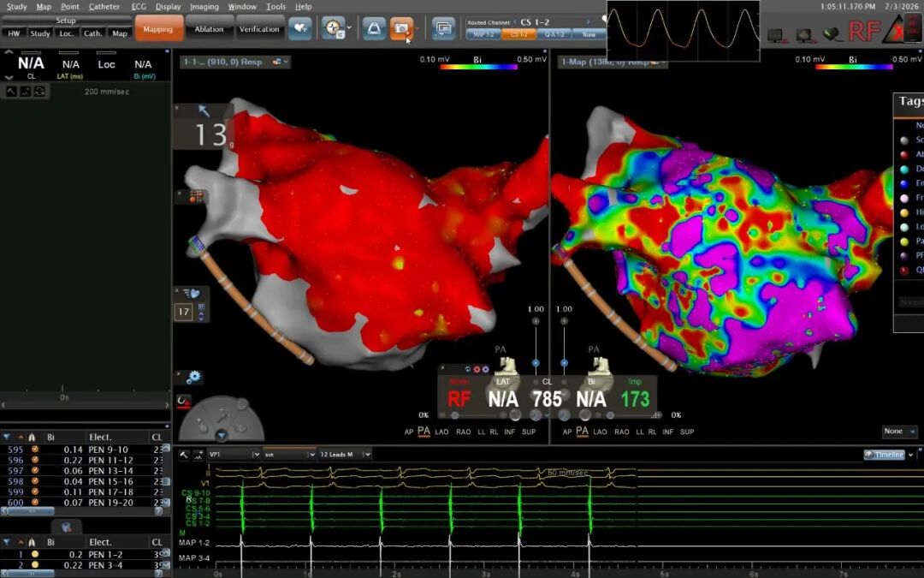Click the MAP 1-2 routed channel button
This screenshot has width=924, height=578.
[x=483, y=35]
